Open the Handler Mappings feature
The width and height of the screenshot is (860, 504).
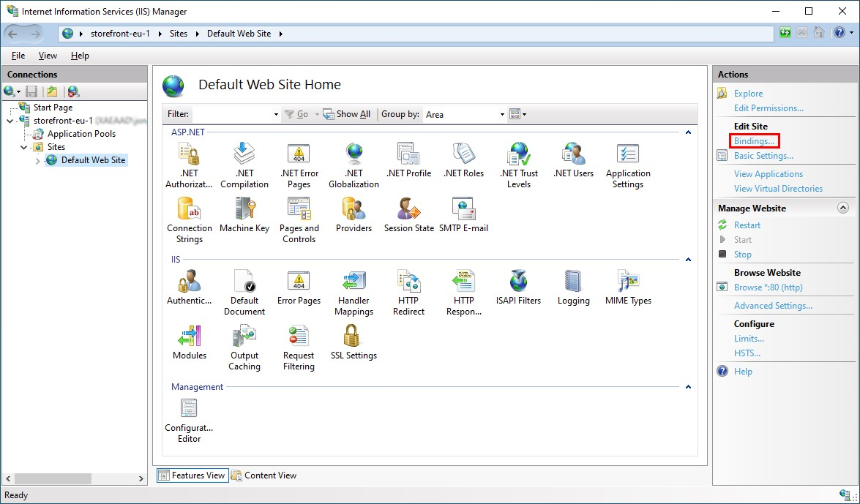(x=354, y=282)
